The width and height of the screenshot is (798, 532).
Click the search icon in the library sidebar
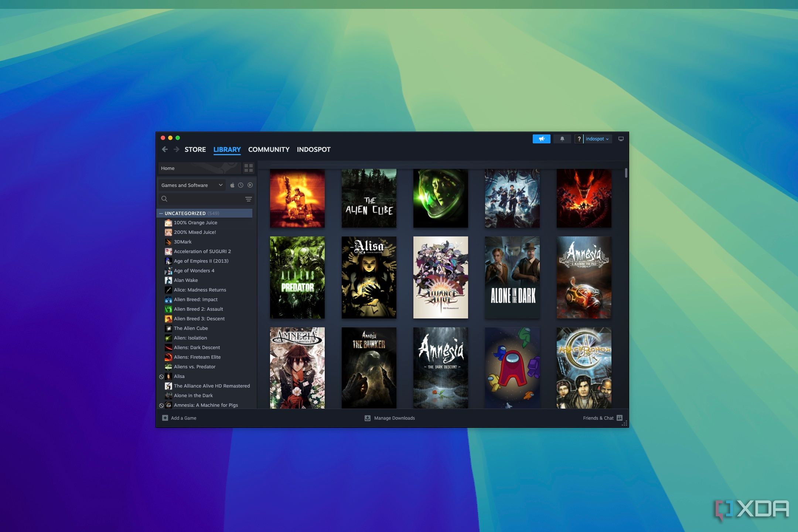click(164, 198)
